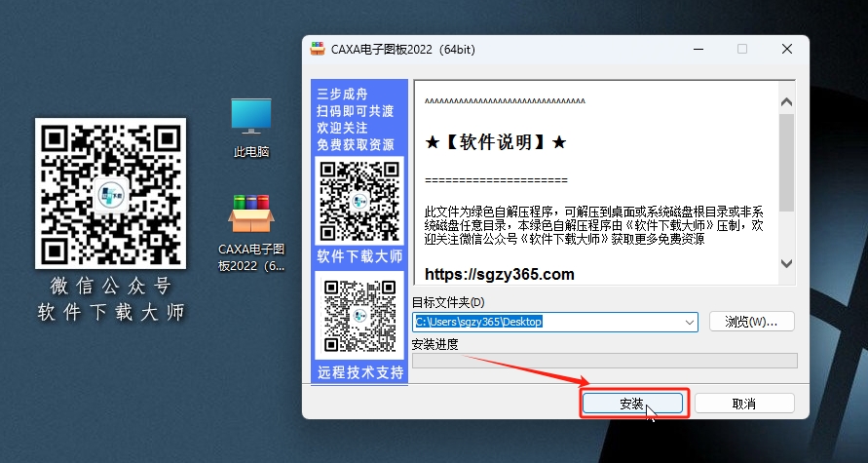Click the 远程技术支持 sidebar label
Screen dimensions: 868x463
(x=359, y=372)
